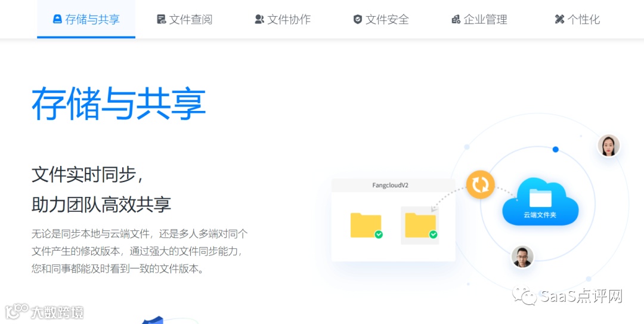The width and height of the screenshot is (644, 324).
Task: Click the green checkmark on second folder
Action: 433,234
